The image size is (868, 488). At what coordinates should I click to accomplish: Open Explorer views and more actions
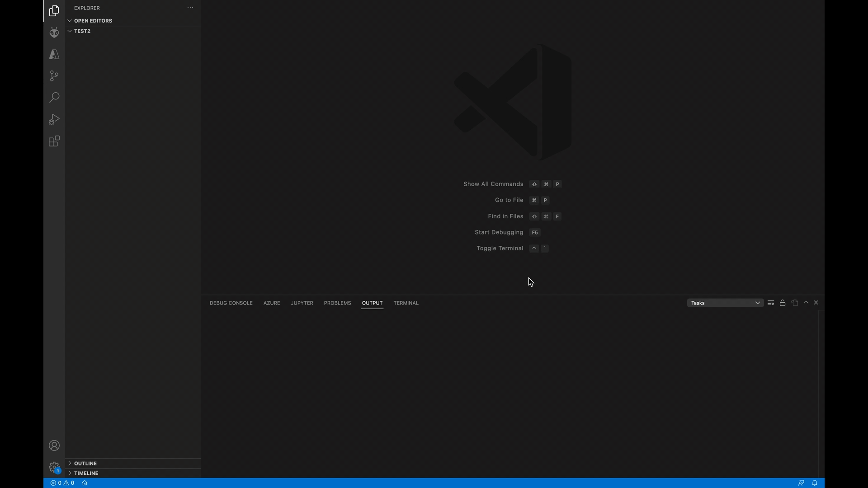coord(190,8)
